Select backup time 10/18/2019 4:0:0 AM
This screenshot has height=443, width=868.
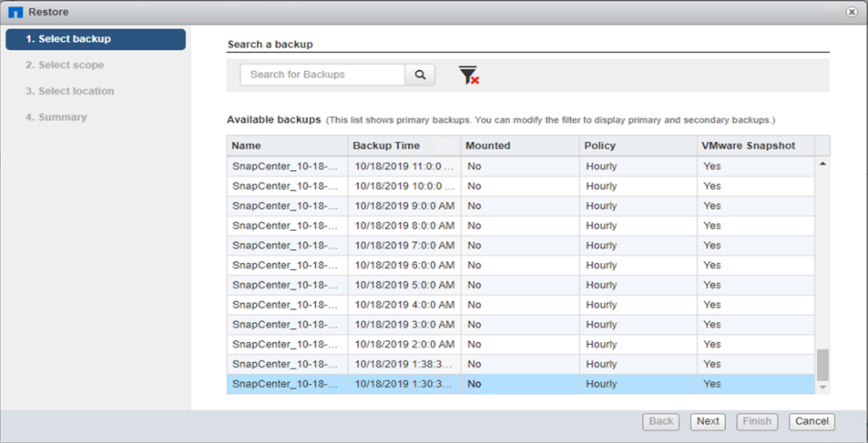(x=405, y=304)
